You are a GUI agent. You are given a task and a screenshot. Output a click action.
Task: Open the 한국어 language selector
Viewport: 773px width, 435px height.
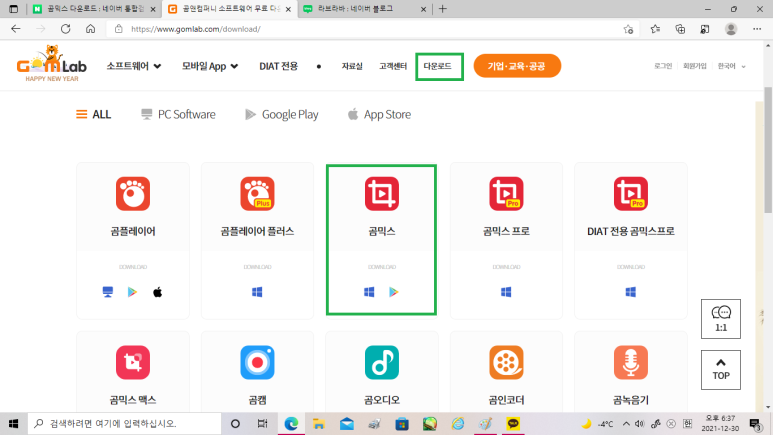pyautogui.click(x=732, y=66)
